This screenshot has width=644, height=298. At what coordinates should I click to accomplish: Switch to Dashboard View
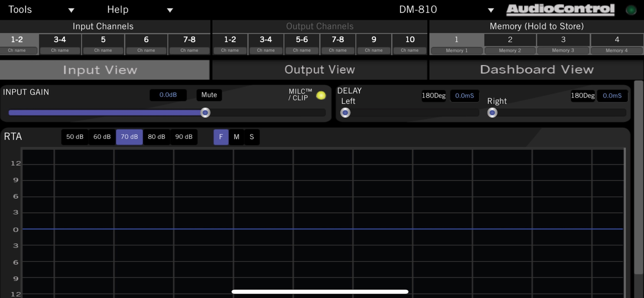tap(536, 70)
